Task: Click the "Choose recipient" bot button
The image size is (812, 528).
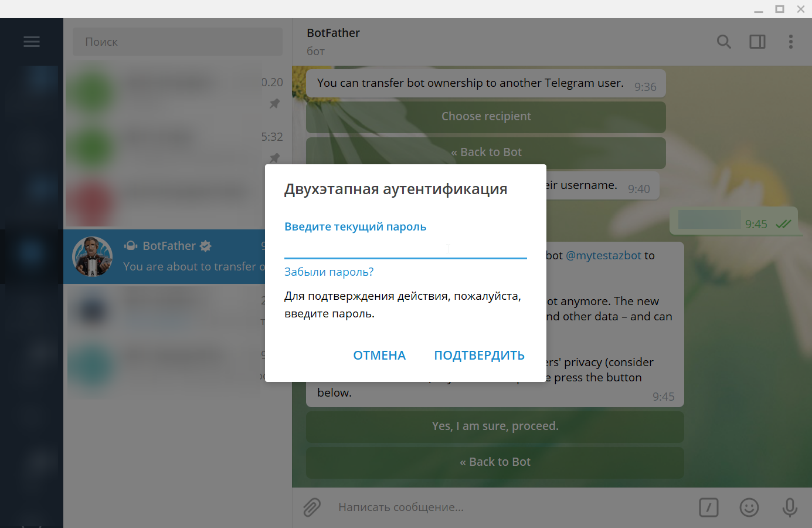Action: 485,117
